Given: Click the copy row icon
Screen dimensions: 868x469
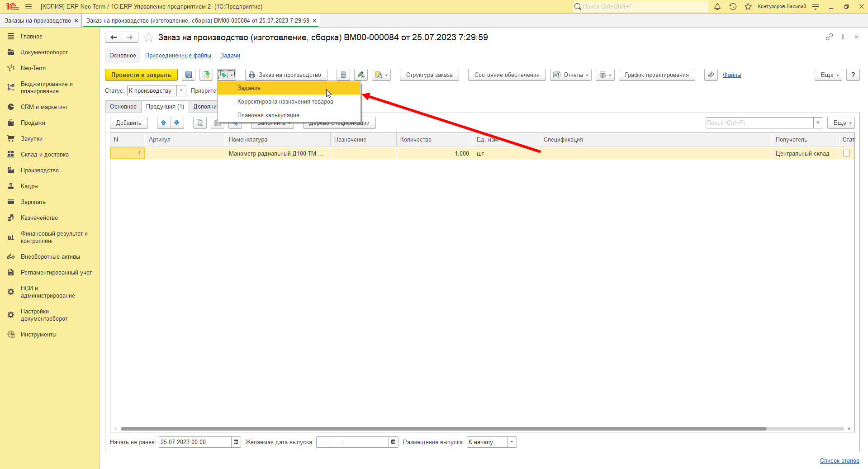Looking at the screenshot, I should point(200,123).
